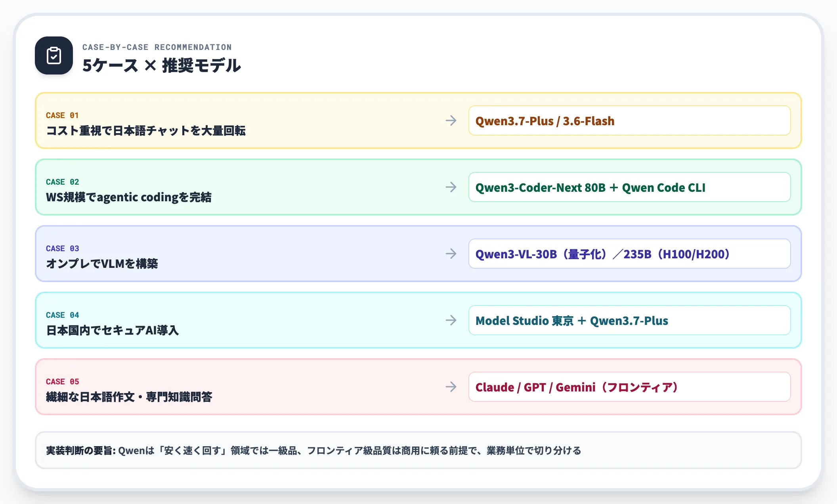
Task: Click the heading 5ケース × 推奨モデル
Action: point(161,65)
